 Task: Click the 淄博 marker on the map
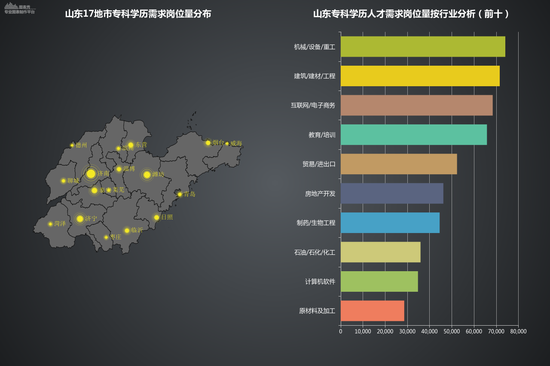[119, 169]
